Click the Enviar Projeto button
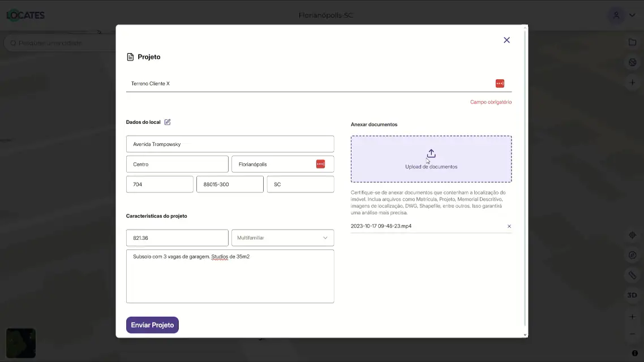644x362 pixels. [152, 325]
